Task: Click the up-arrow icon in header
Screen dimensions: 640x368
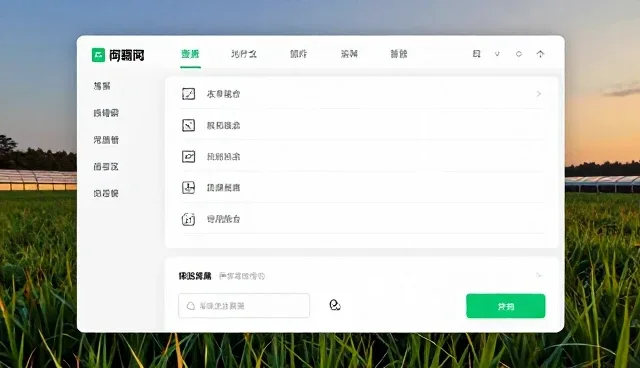Action: pos(540,54)
